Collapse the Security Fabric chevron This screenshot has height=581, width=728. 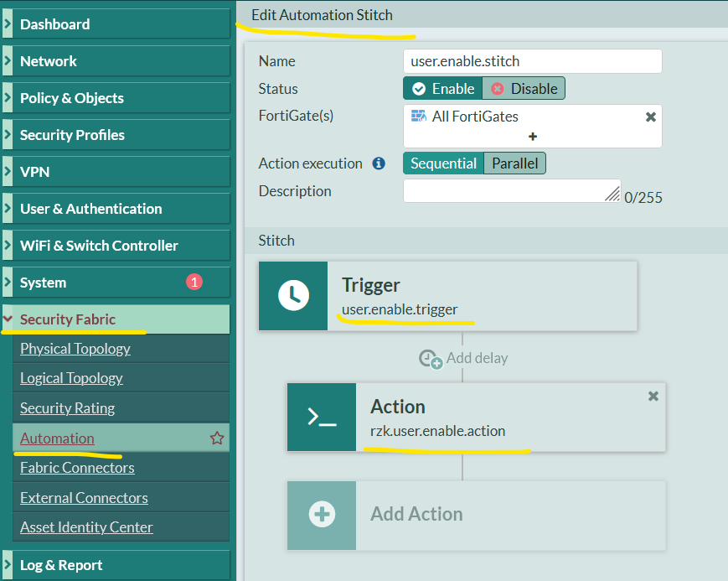pyautogui.click(x=8, y=319)
